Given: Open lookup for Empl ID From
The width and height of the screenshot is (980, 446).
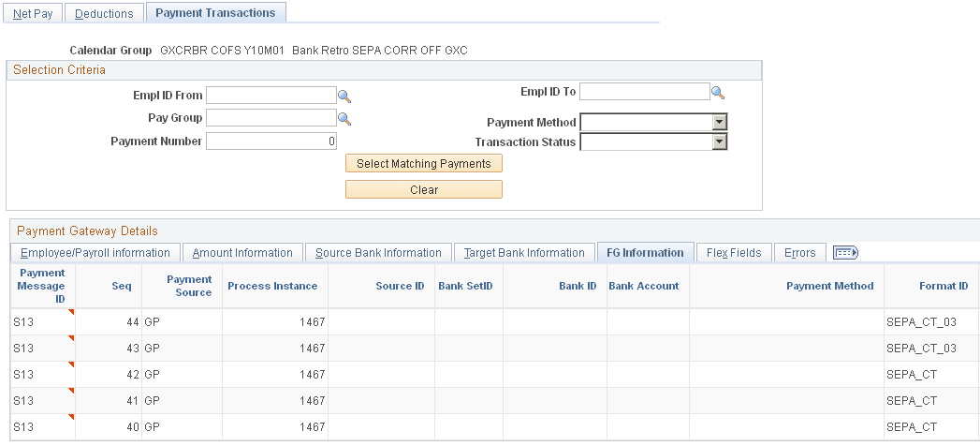Looking at the screenshot, I should (x=344, y=97).
